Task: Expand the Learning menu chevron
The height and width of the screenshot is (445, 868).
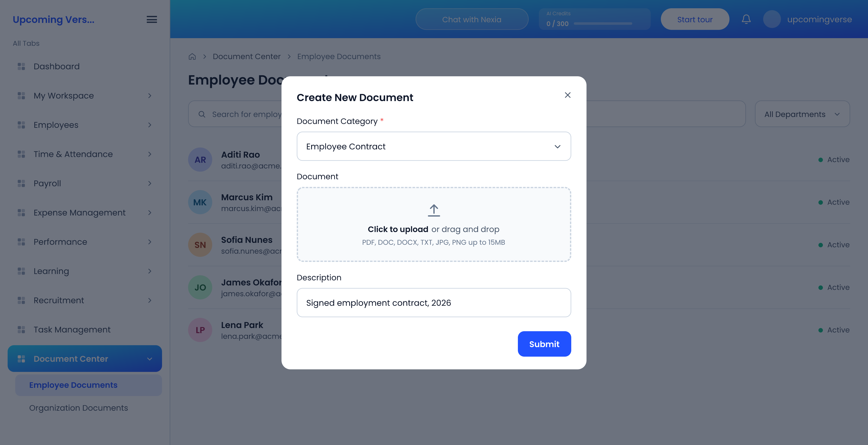Action: coord(150,271)
